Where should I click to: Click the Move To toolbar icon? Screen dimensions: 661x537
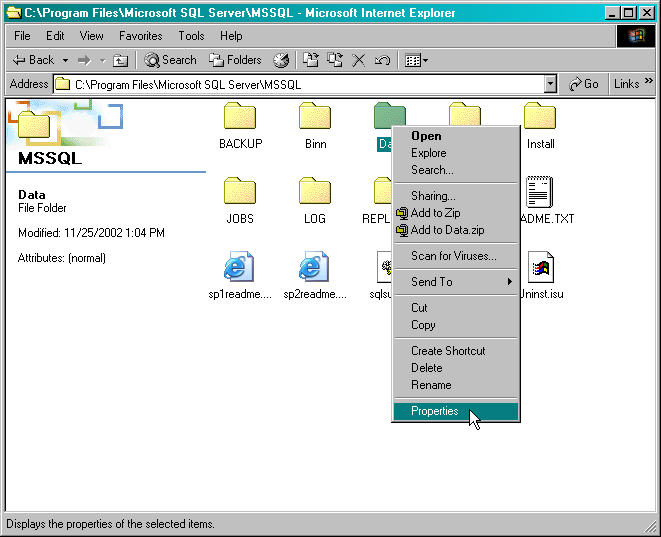point(311,60)
